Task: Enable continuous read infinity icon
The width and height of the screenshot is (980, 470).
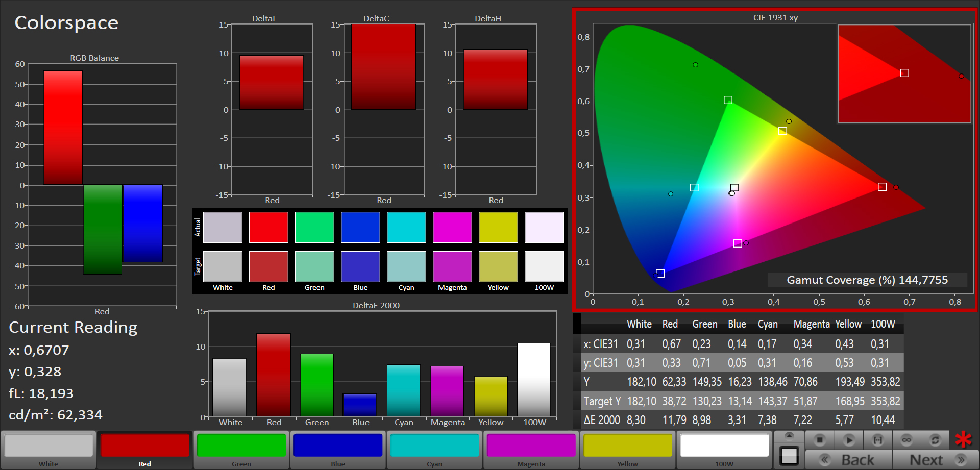Action: 906,440
